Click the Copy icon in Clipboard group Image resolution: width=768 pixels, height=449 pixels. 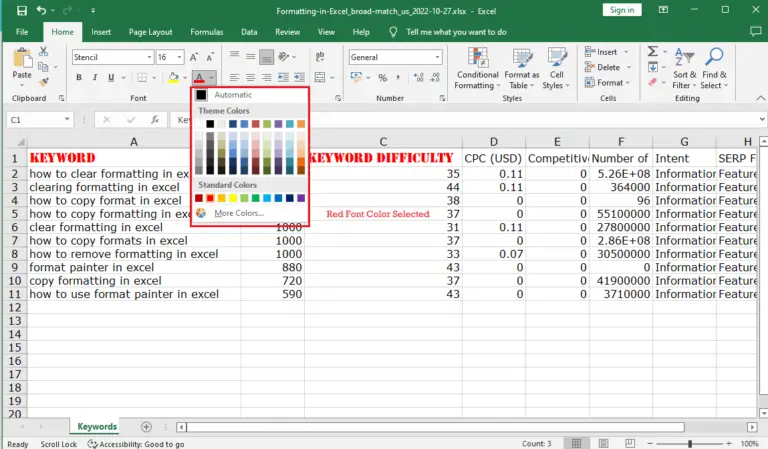pos(43,67)
